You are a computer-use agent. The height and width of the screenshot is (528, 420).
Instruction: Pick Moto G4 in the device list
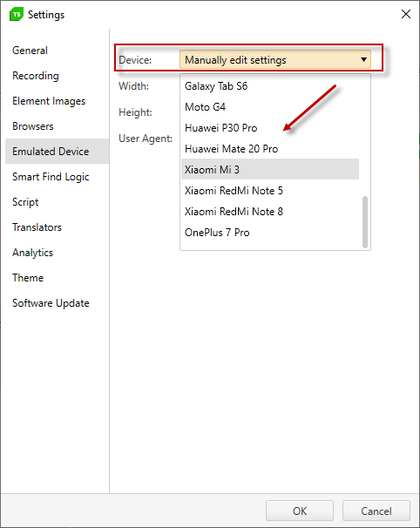pyautogui.click(x=270, y=107)
